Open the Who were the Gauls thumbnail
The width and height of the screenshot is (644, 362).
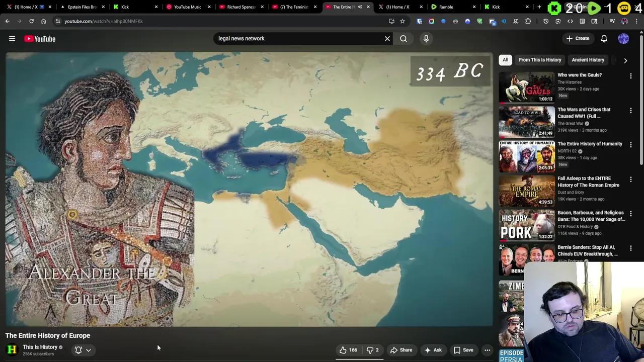(x=527, y=87)
